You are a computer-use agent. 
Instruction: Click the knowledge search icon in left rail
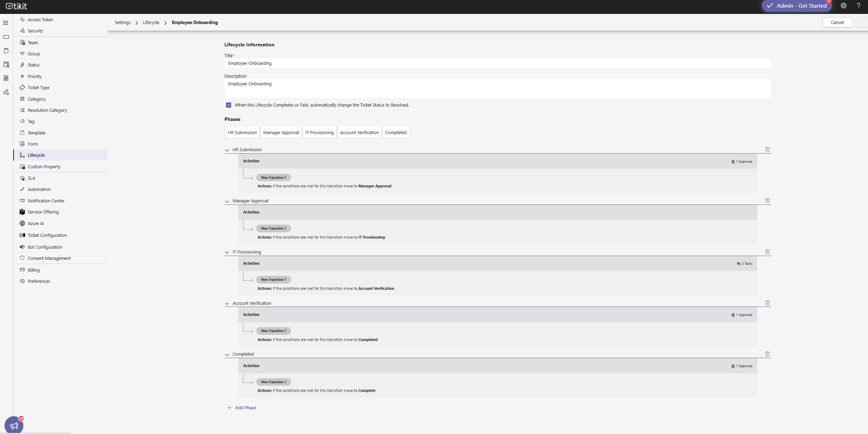point(6,64)
